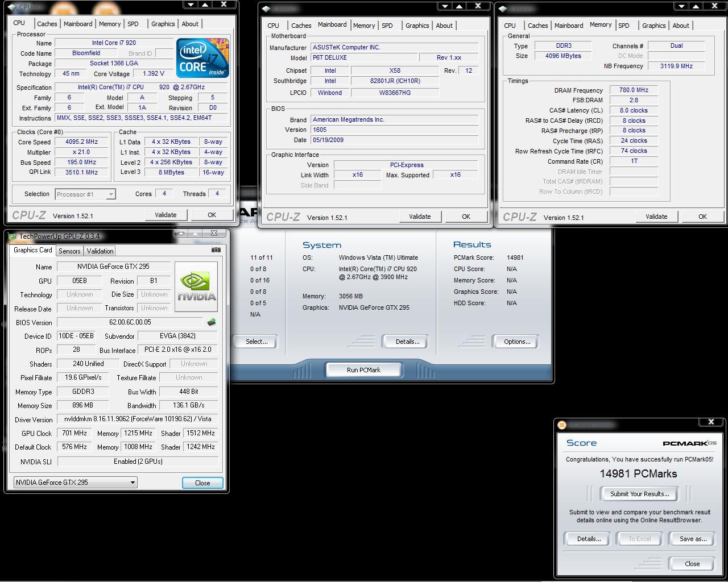
Task: Switch to Caches tab in CPU window
Action: pos(47,24)
